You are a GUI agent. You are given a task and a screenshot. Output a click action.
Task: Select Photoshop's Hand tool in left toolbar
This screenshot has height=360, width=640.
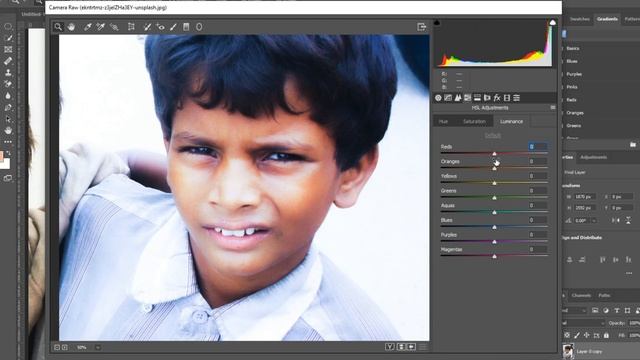8,131
